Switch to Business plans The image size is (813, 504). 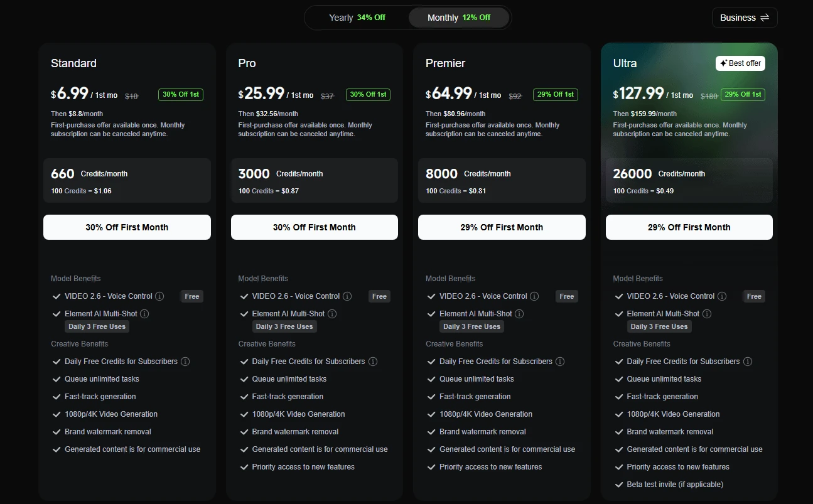click(x=745, y=18)
